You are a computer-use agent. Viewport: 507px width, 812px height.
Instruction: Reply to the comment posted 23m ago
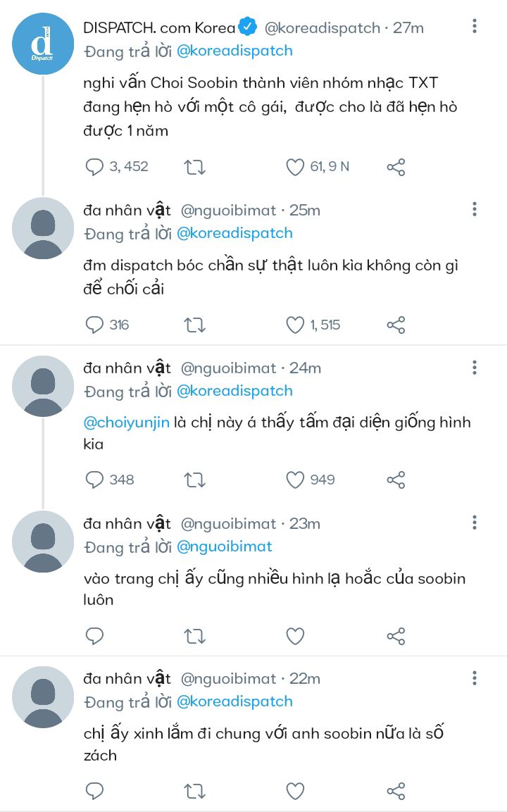[94, 636]
